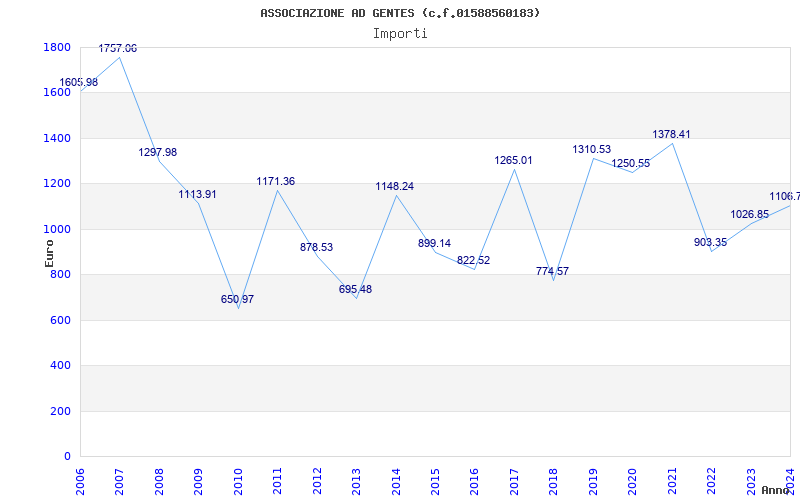Click the 2009 x-axis year label
The width and height of the screenshot is (800, 500).
click(x=198, y=484)
